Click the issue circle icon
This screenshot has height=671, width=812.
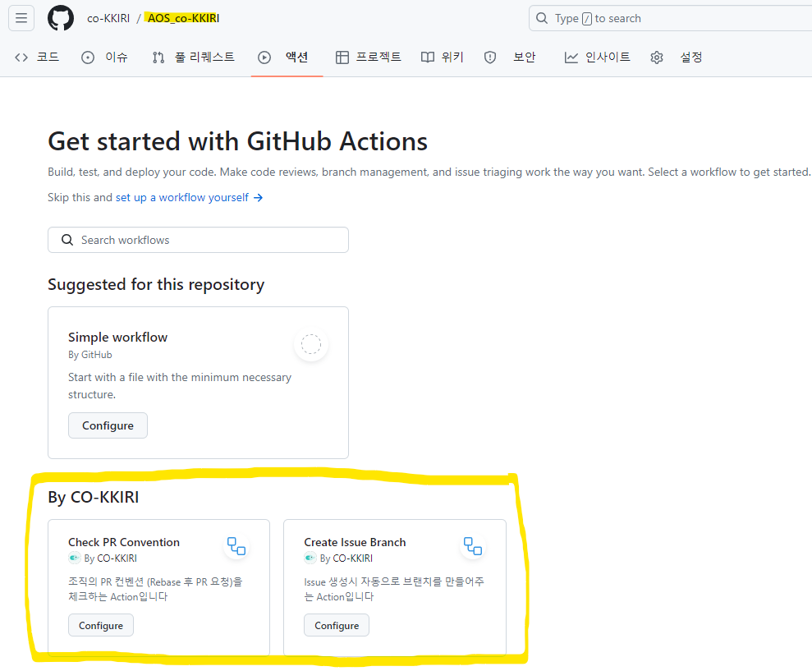pos(88,57)
